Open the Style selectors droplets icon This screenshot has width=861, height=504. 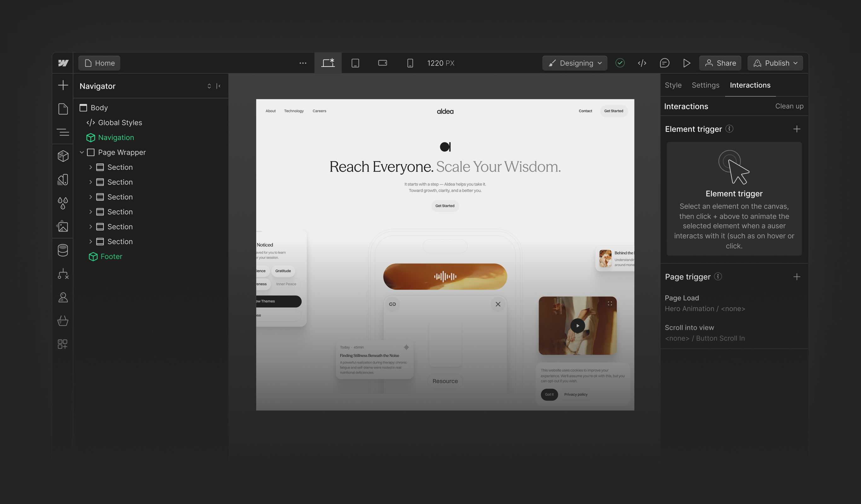63,203
